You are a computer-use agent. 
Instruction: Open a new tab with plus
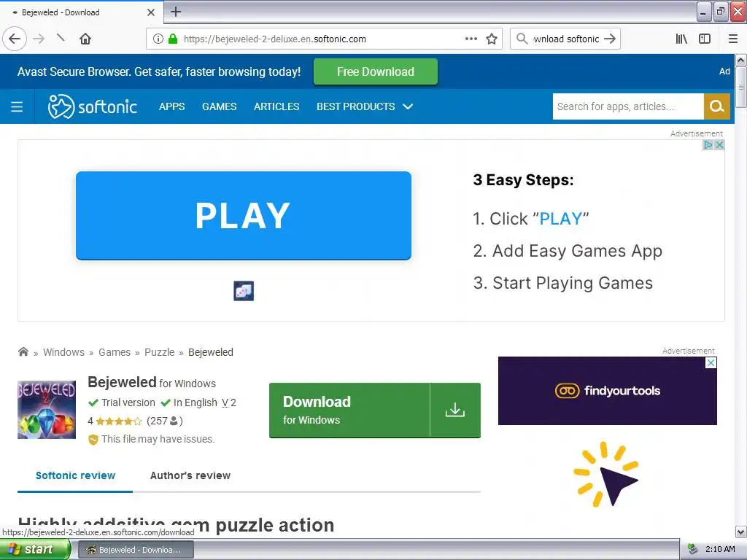[176, 12]
